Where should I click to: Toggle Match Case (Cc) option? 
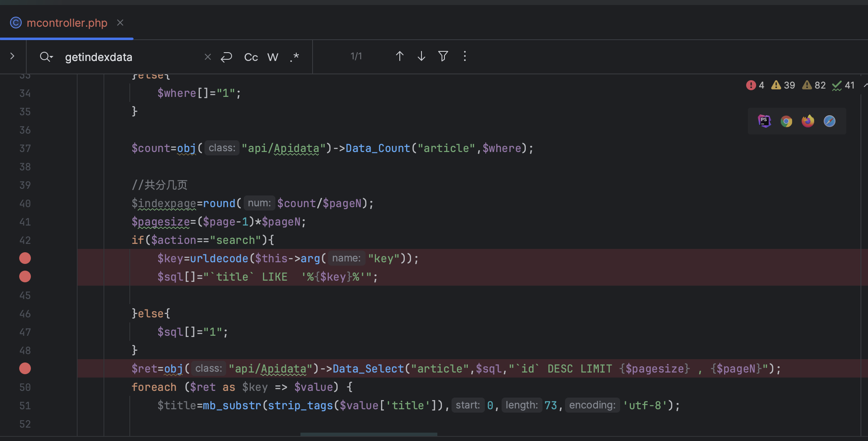(251, 57)
